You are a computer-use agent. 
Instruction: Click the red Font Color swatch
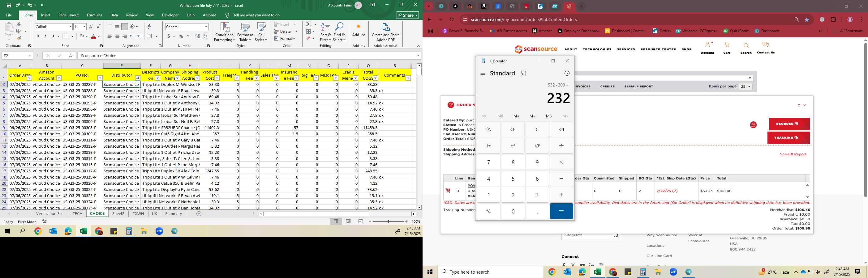pyautogui.click(x=93, y=36)
